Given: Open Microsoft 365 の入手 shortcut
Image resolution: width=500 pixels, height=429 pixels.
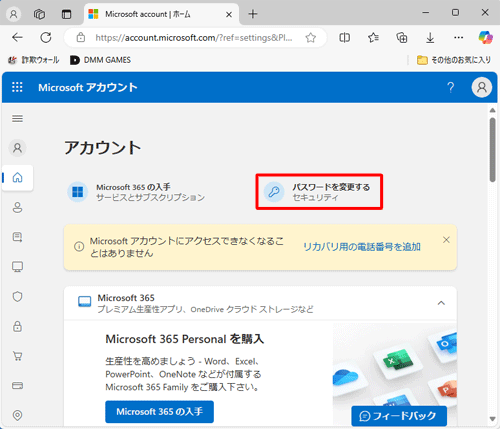Looking at the screenshot, I should coord(136,192).
